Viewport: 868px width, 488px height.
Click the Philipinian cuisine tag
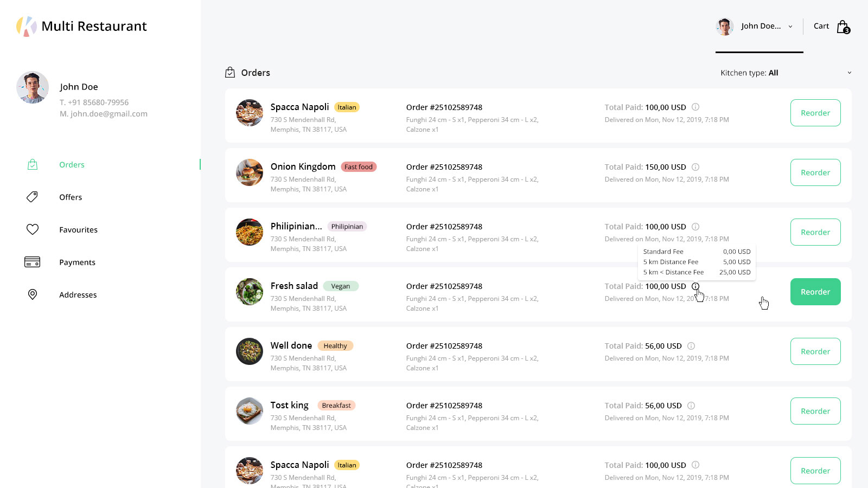(347, 227)
